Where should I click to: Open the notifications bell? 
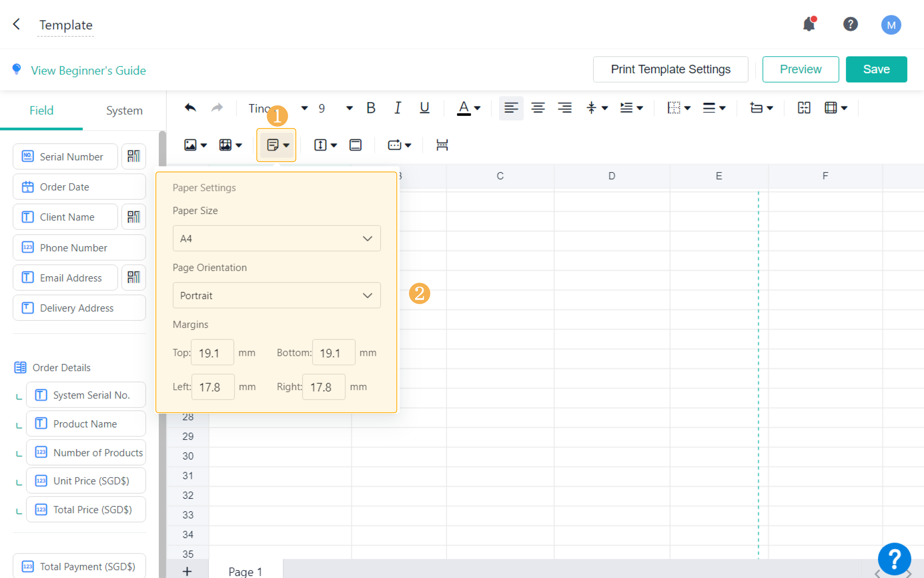[808, 25]
